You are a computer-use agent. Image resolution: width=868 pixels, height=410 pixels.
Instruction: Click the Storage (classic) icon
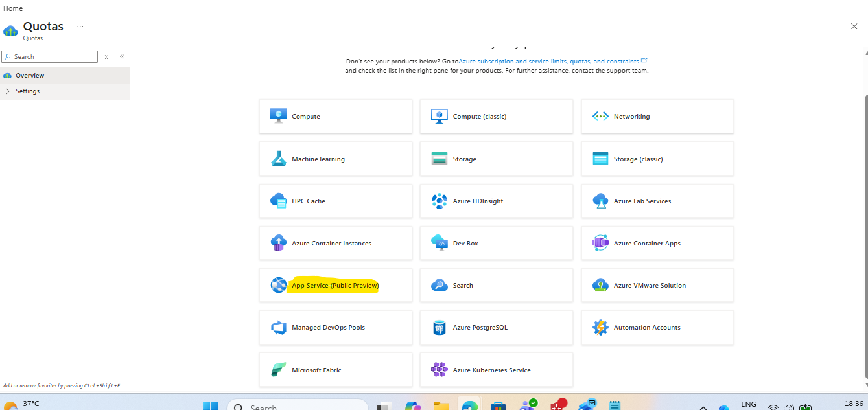point(600,159)
